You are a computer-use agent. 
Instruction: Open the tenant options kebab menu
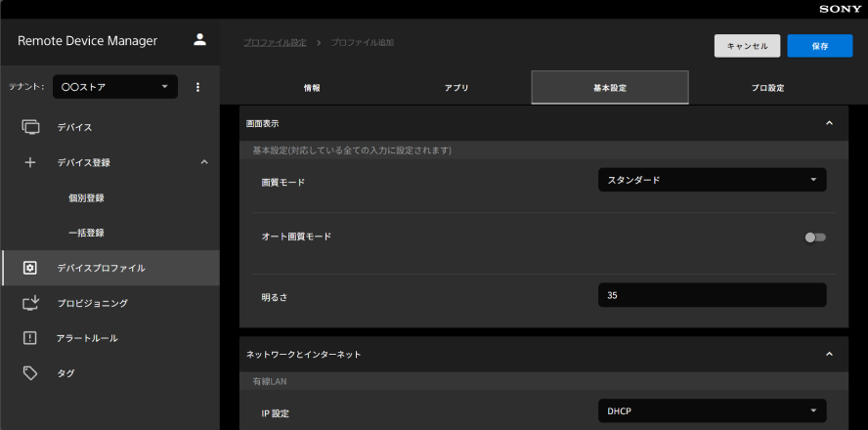pyautogui.click(x=197, y=87)
